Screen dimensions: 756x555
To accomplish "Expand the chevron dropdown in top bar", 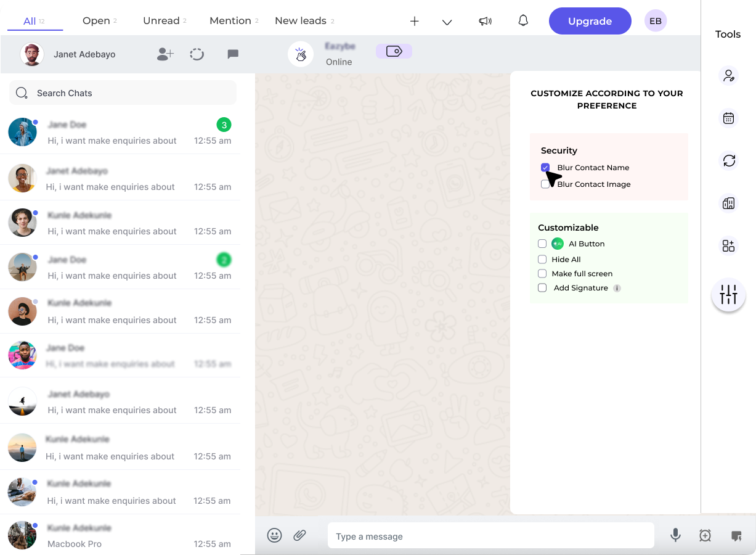I will click(x=447, y=22).
